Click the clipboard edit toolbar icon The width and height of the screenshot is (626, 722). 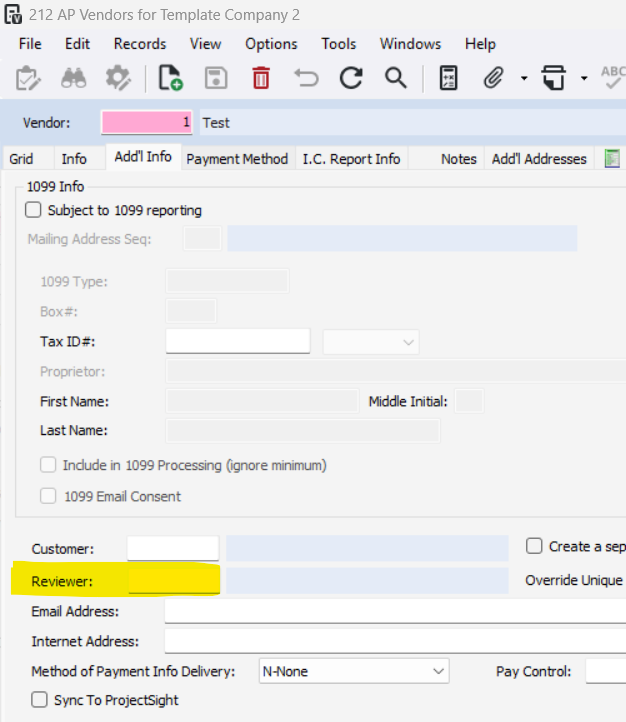click(x=28, y=78)
